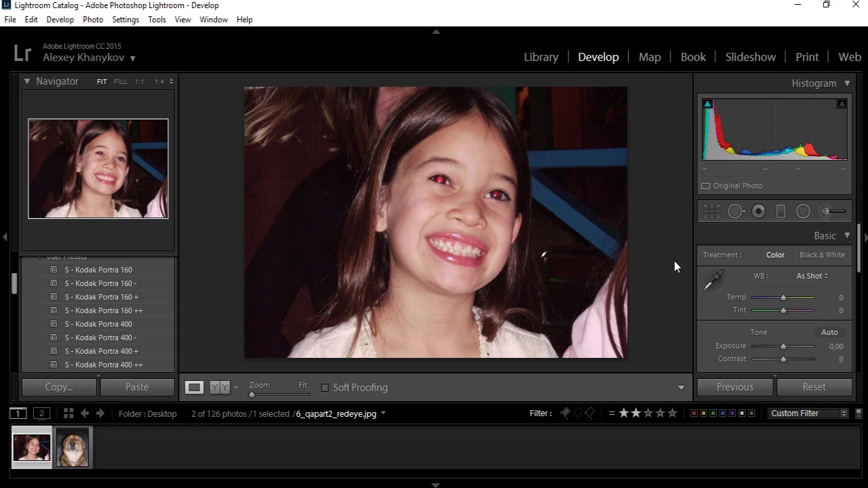
Task: Toggle shadow clipping indicator in histogram
Action: pyautogui.click(x=707, y=104)
